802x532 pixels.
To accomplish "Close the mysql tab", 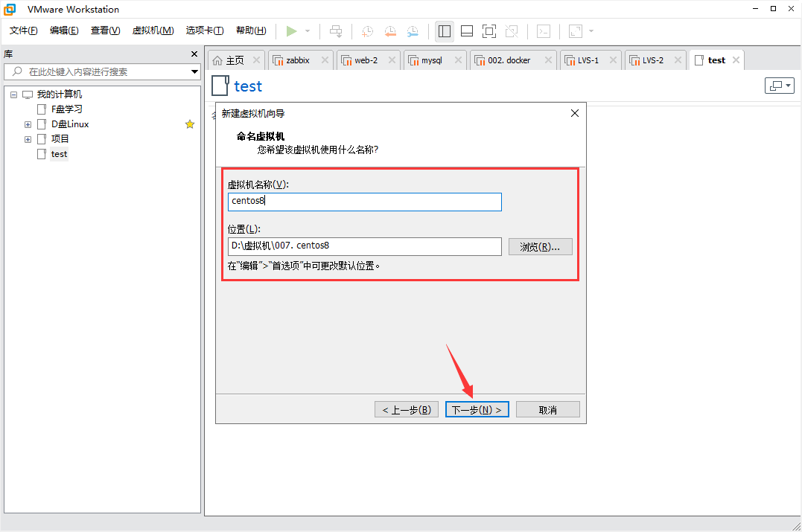I will pyautogui.click(x=458, y=60).
